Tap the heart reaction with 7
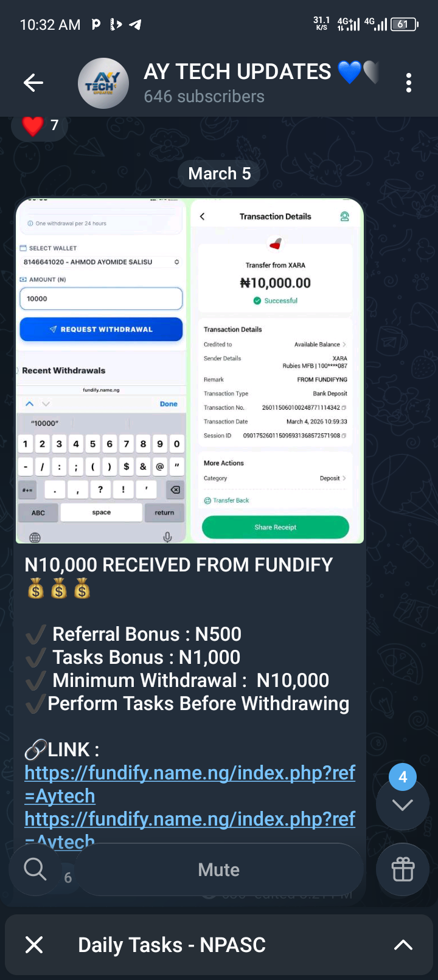The height and width of the screenshot is (980, 438). [x=41, y=125]
